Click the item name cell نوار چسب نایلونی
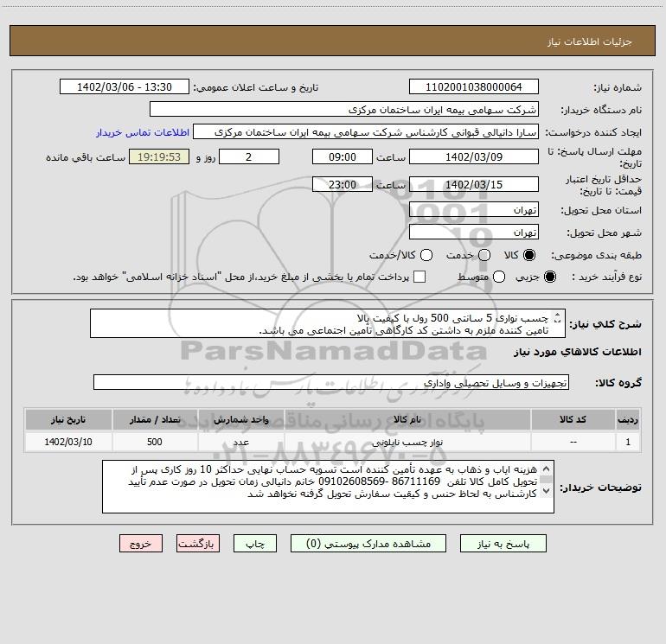Image resolution: width=666 pixels, height=644 pixels. tap(407, 442)
